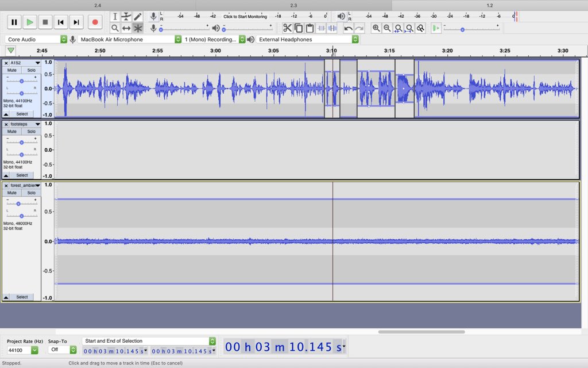Click the Silence audio selection icon
This screenshot has width=588, height=368.
(332, 28)
